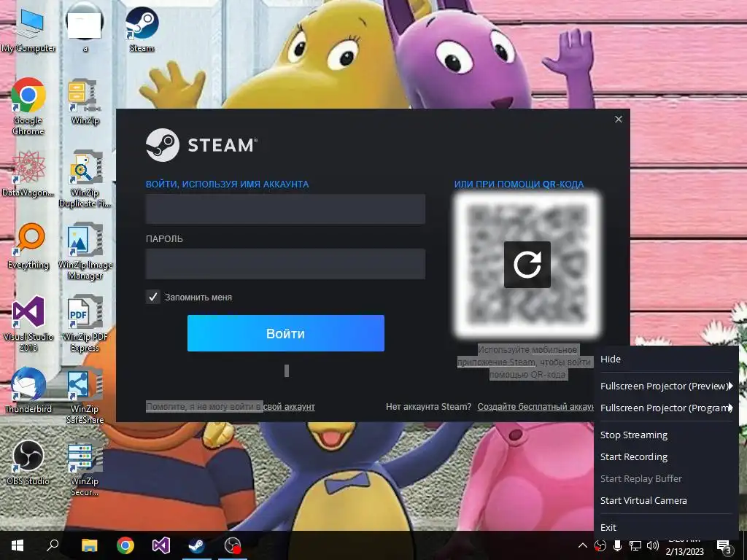
Task: Select the WinZip desktop shortcut
Action: 85,102
